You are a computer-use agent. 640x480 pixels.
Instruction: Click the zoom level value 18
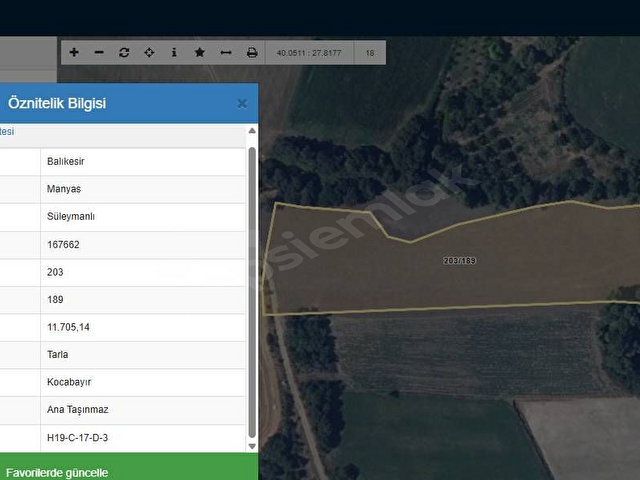(370, 53)
